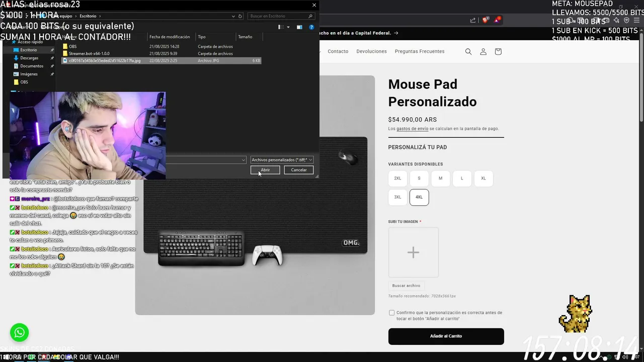The height and width of the screenshot is (362, 644).
Task: Open the view options dropdown arrow in file dialog
Action: click(x=288, y=27)
